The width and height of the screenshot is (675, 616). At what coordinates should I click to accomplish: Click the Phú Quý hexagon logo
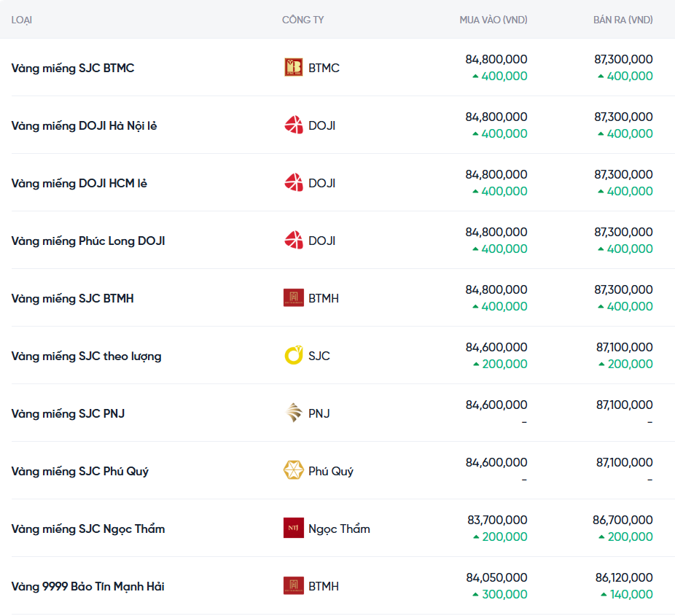tap(293, 471)
